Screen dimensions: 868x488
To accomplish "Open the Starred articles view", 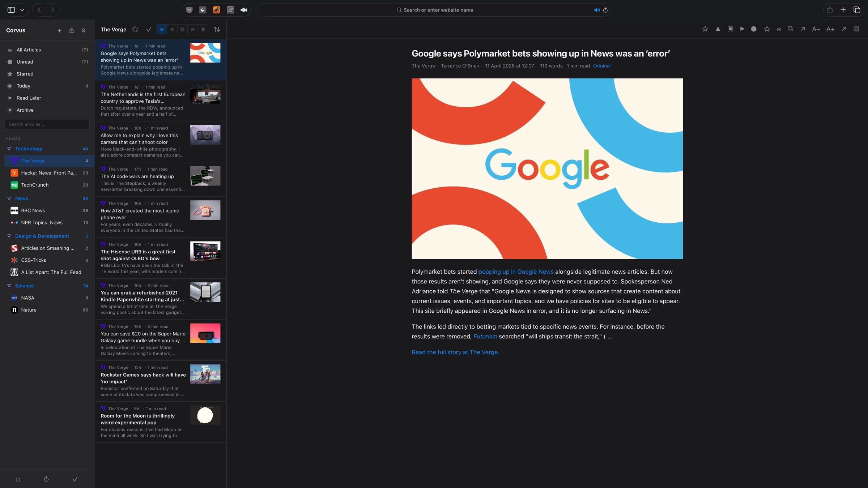I will click(x=25, y=74).
